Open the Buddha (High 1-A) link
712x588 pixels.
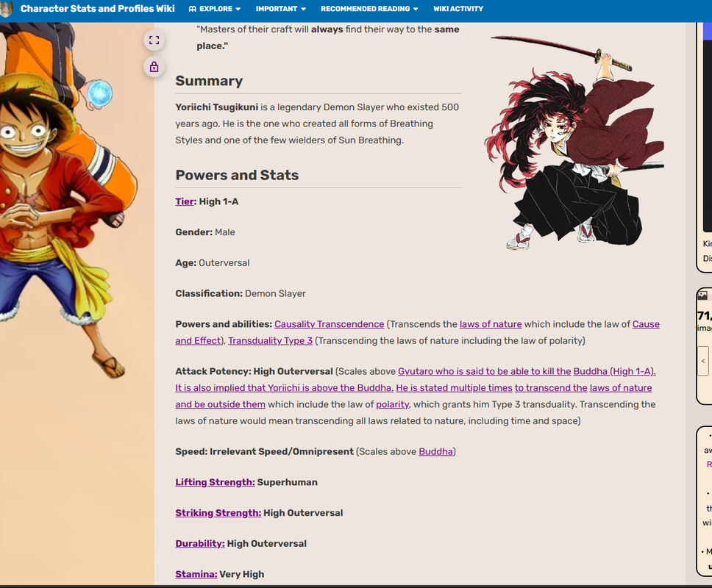pyautogui.click(x=614, y=371)
